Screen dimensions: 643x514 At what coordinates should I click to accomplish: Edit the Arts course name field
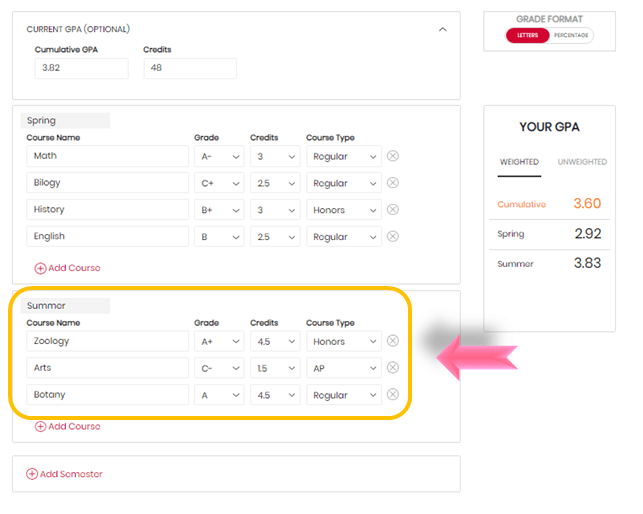coord(107,368)
